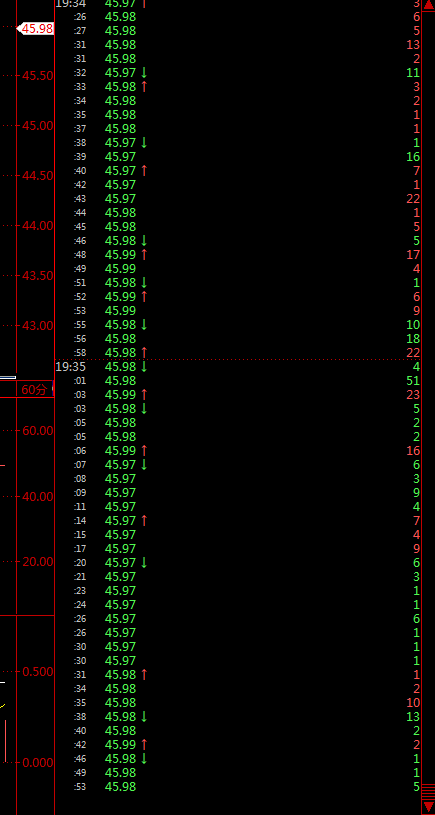Click the 45.98 price at 19:34:27
Screen dimensions: 435x815
[x=120, y=31]
